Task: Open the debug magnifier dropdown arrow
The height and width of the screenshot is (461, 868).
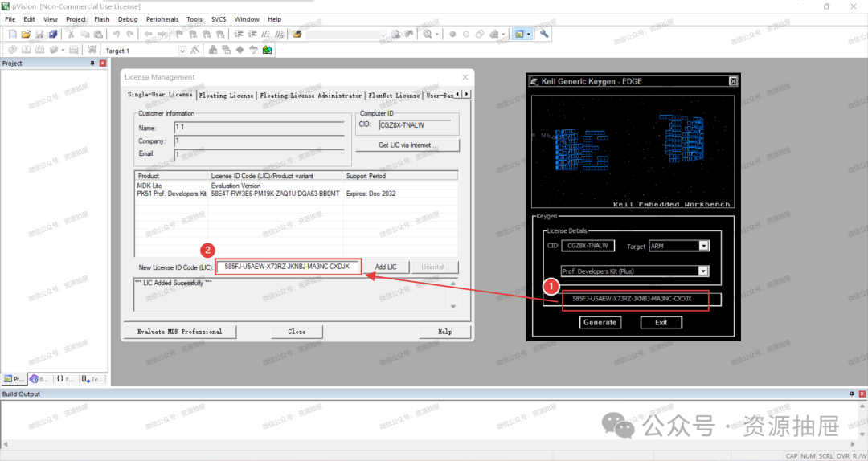Action: coord(437,35)
